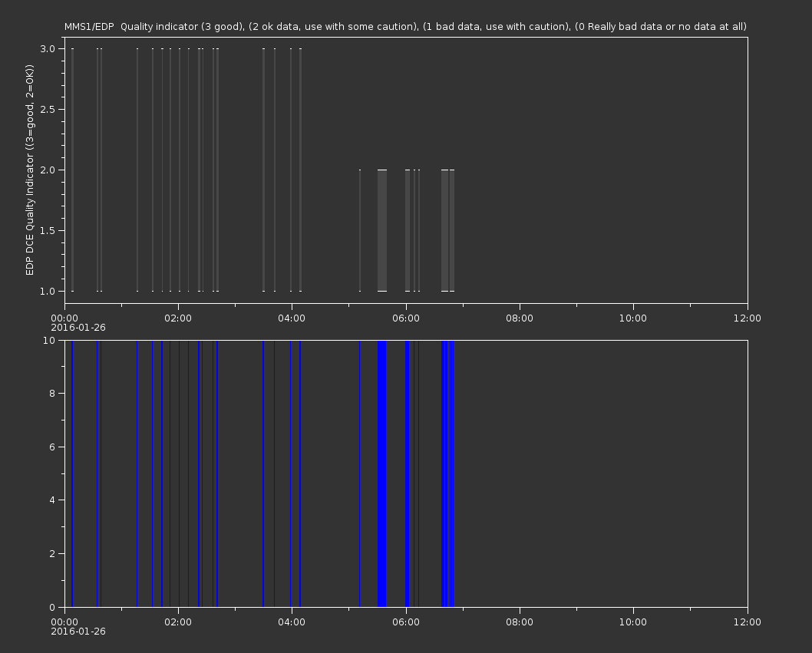Select the "6" tick label on lower plot
812x653 pixels.
pyautogui.click(x=52, y=447)
